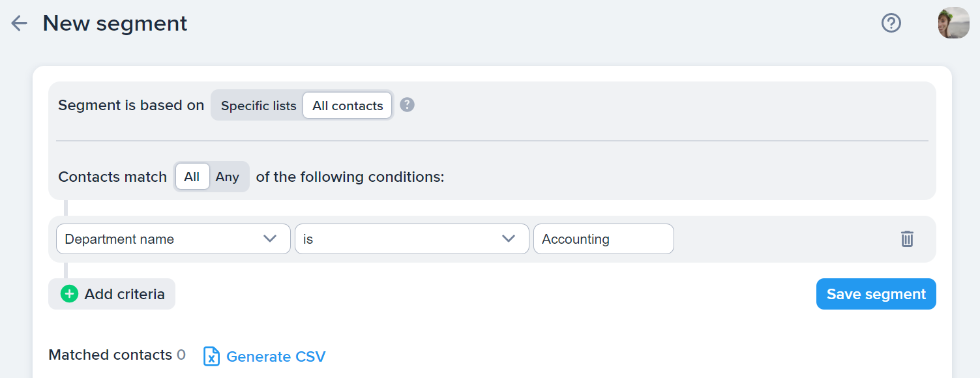Set contacts match to Any

228,177
